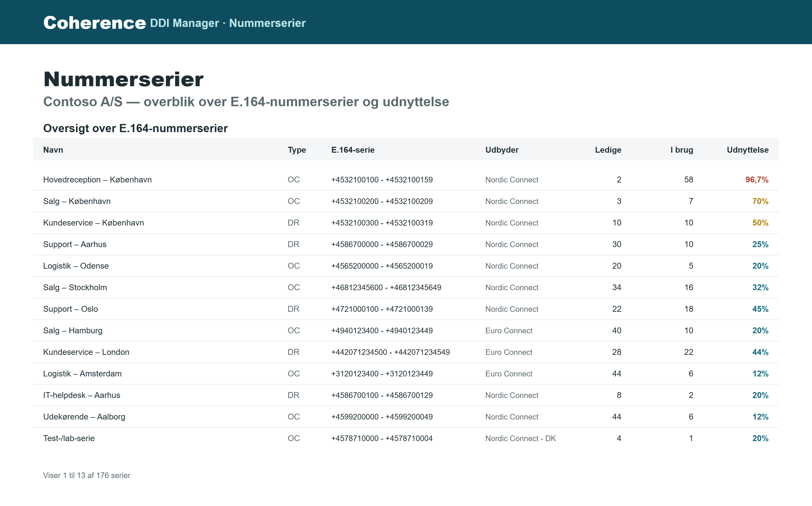Click the '70%' utilization value
Screen dimensions: 812x506
click(760, 201)
